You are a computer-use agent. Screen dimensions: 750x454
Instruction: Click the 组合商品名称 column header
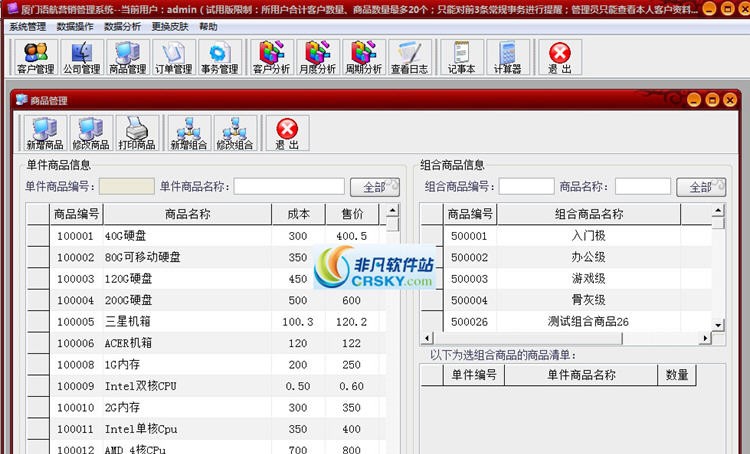point(589,214)
